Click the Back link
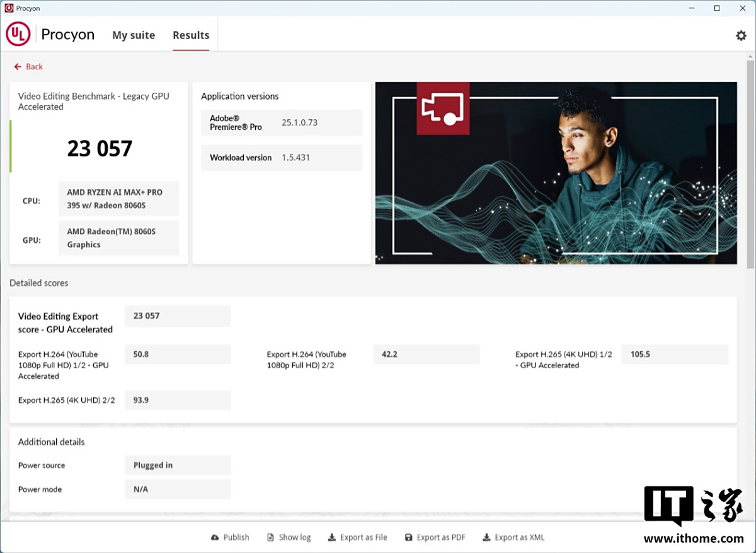This screenshot has height=553, width=756. click(x=34, y=67)
